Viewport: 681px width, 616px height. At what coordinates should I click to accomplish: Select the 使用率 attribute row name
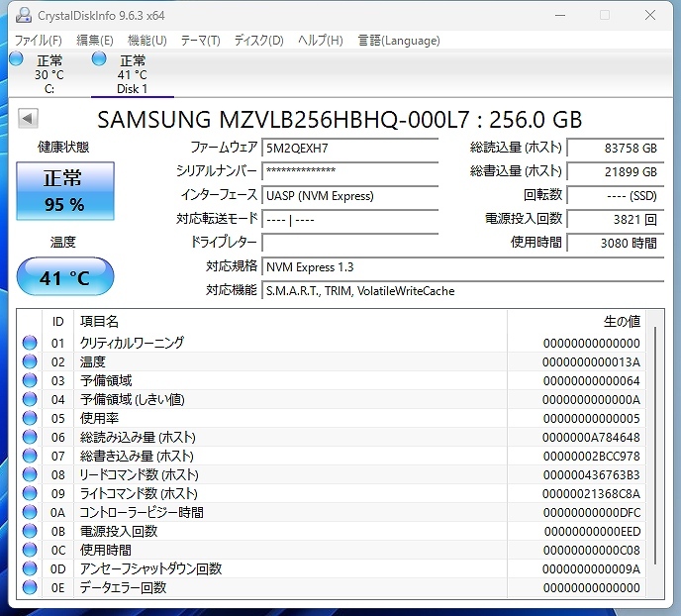click(99, 418)
